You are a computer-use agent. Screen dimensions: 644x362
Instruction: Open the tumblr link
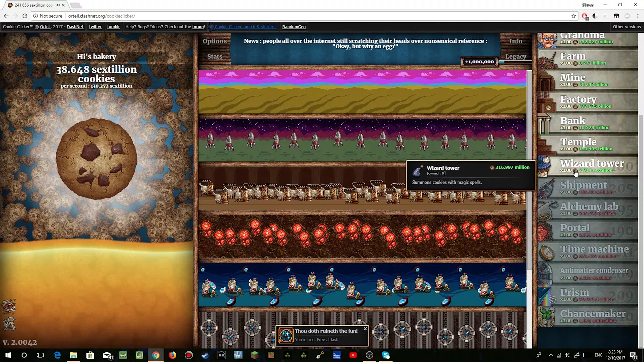(x=113, y=27)
